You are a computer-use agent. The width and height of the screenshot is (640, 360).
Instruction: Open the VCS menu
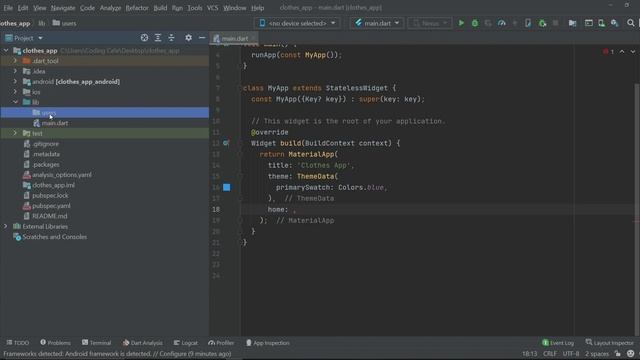coord(212,8)
